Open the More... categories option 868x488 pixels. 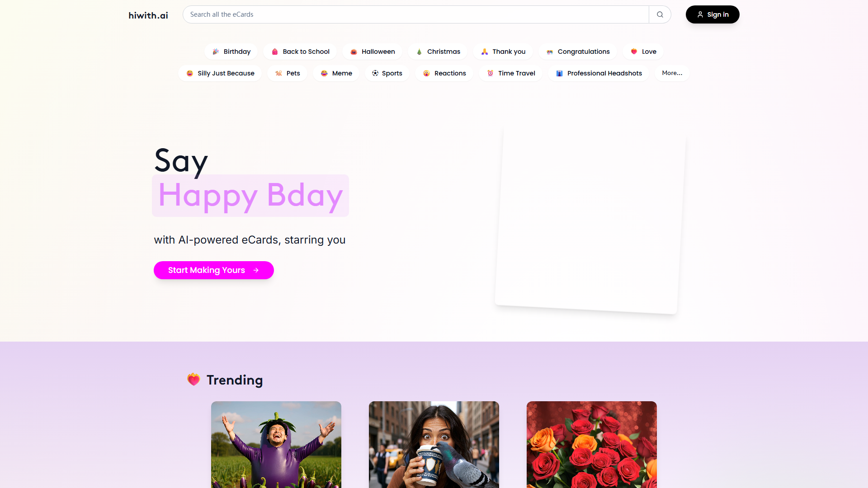pos(672,73)
